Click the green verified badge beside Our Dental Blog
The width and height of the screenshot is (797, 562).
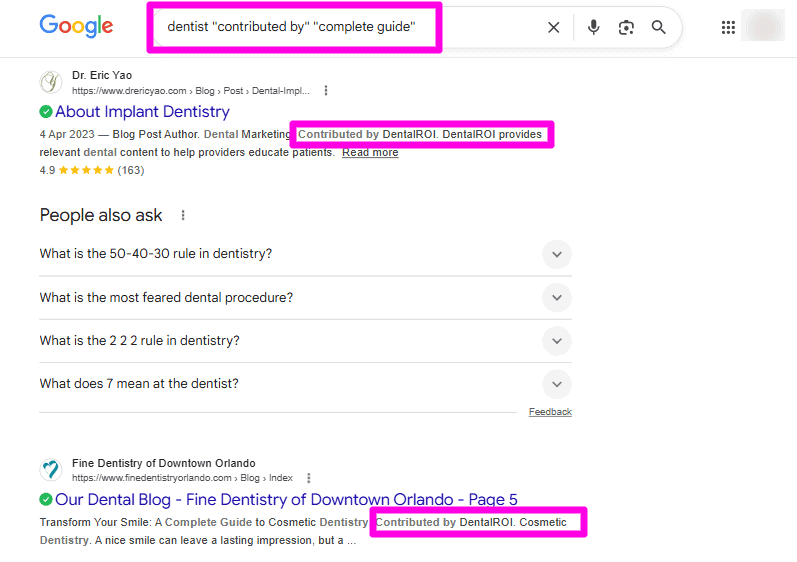46,499
